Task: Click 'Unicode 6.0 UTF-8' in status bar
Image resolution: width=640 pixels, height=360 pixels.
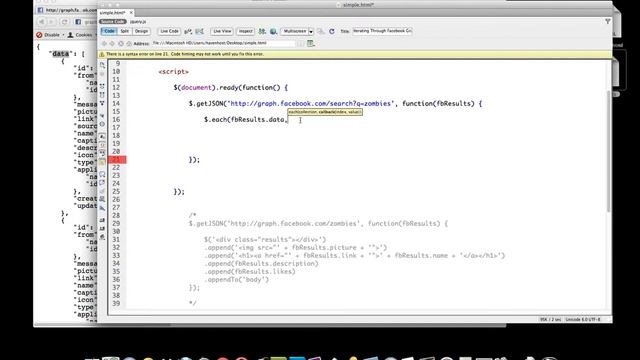Action: coord(582,319)
